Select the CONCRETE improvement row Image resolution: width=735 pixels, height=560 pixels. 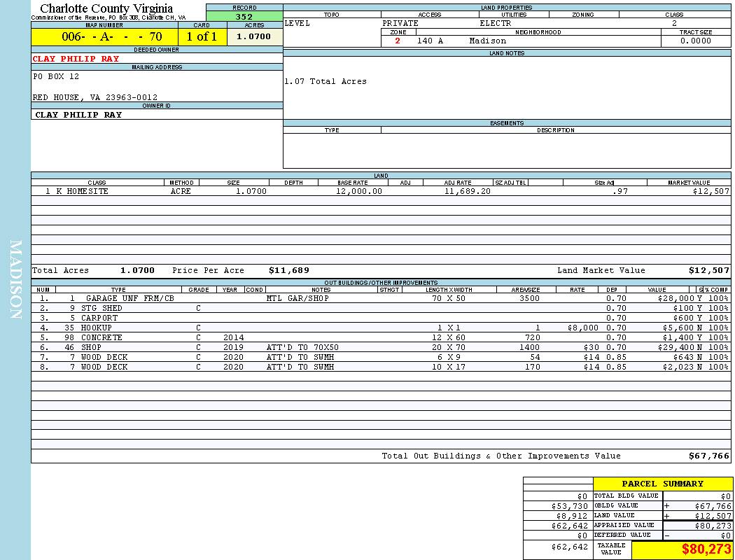click(x=101, y=337)
